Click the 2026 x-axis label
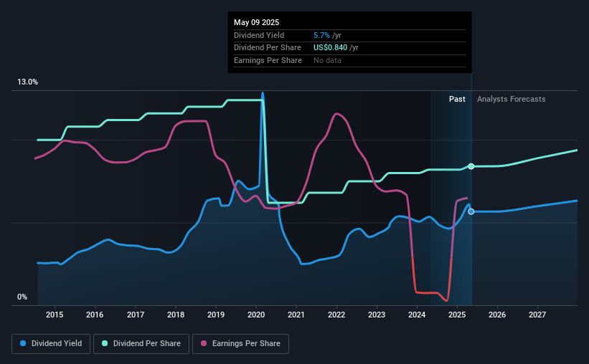The width and height of the screenshot is (589, 364). click(x=497, y=315)
